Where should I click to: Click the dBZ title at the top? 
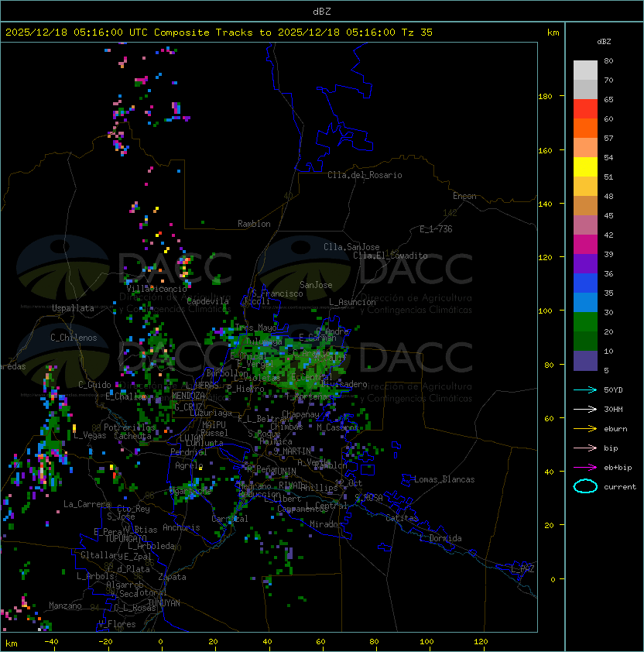[x=322, y=12]
